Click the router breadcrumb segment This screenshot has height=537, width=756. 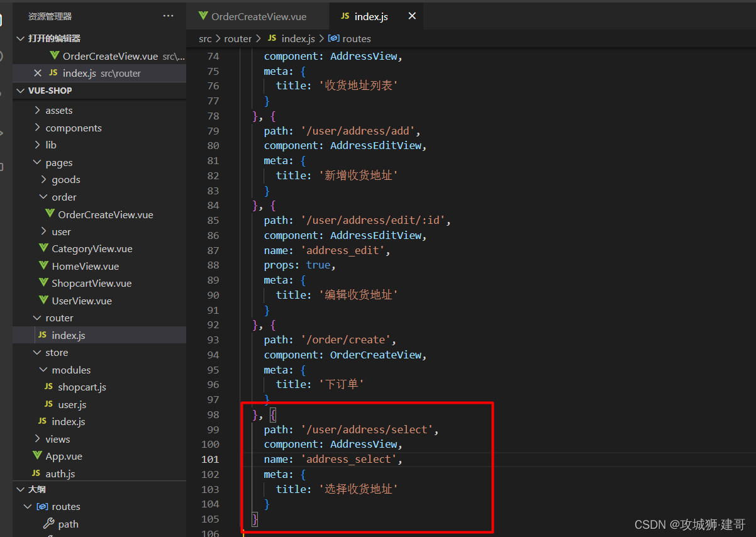tap(238, 38)
